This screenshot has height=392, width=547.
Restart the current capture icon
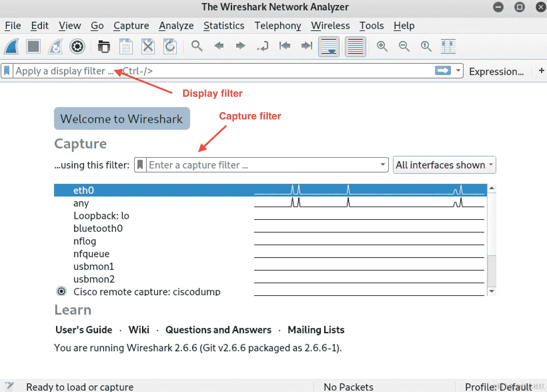coord(55,46)
